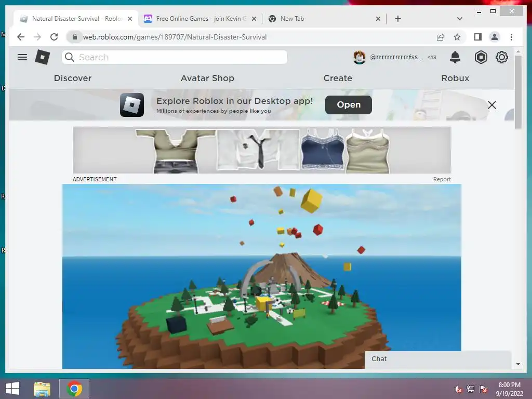This screenshot has height=399, width=532.
Task: Open the Chrome profile icon
Action: 495,37
